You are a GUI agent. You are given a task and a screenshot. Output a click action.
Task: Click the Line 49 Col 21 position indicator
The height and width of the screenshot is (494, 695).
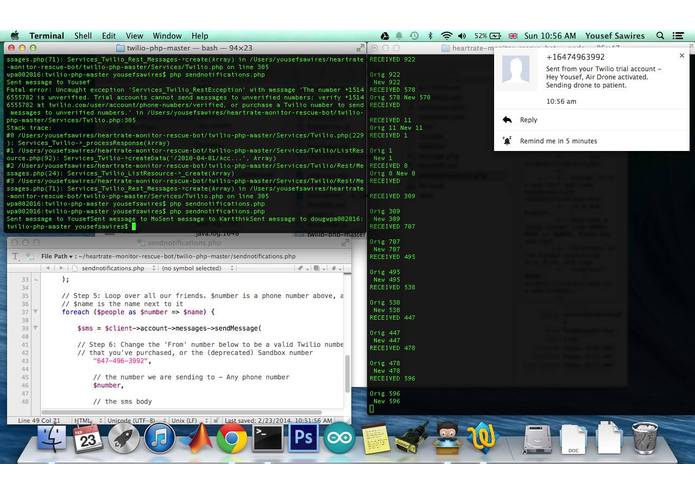(x=39, y=420)
